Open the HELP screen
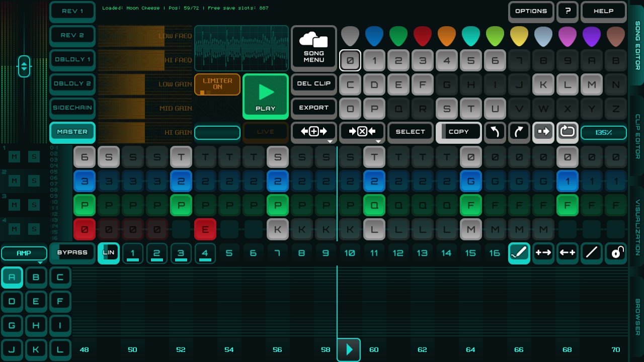644x362 pixels. pyautogui.click(x=603, y=11)
